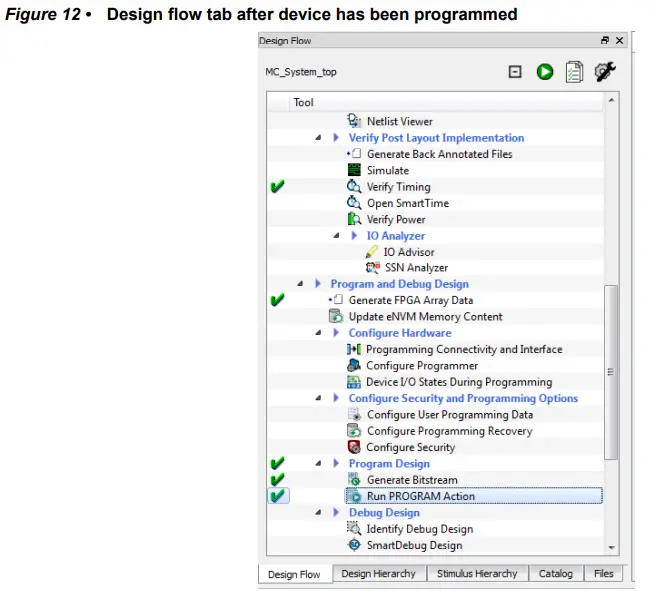
Task: Click the Netlist Viewer icon
Action: [354, 121]
